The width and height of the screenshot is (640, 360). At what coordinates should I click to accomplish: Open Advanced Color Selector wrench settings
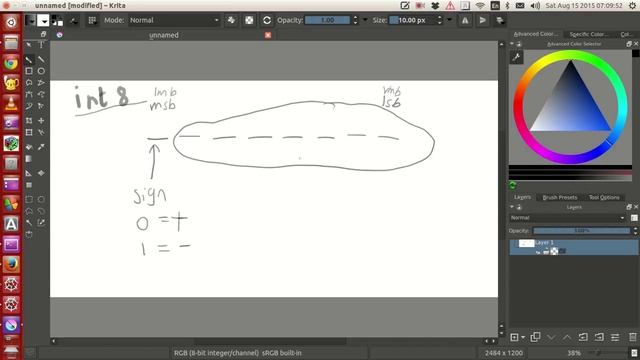point(516,57)
